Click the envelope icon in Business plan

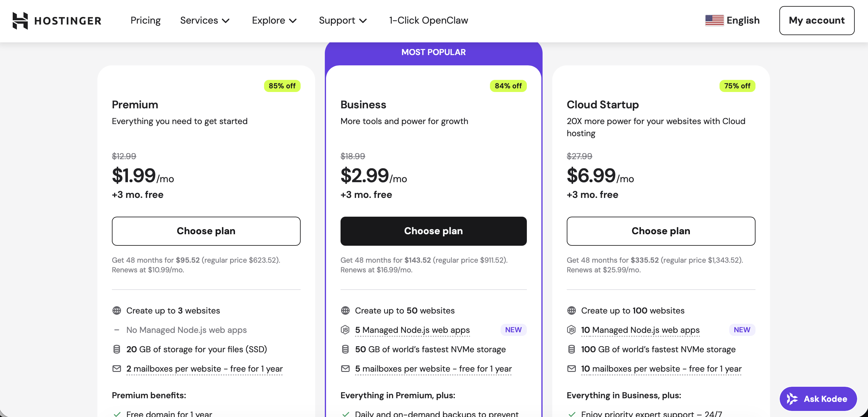345,369
